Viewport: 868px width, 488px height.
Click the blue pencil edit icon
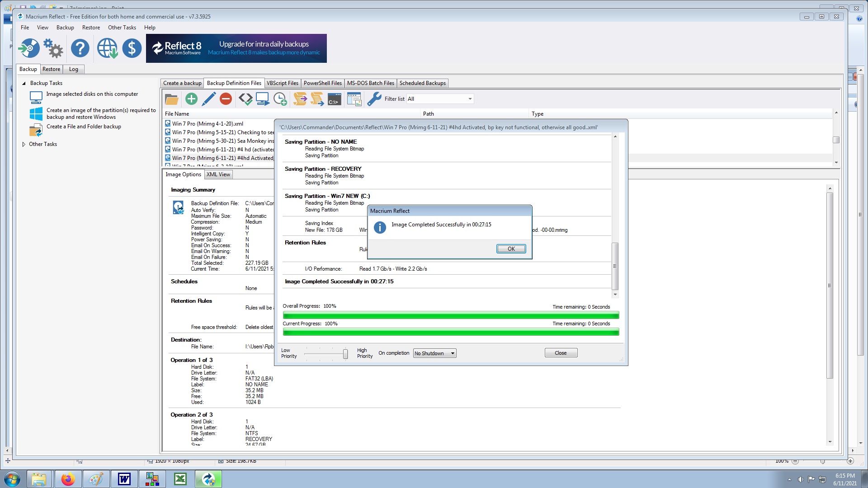coord(208,99)
